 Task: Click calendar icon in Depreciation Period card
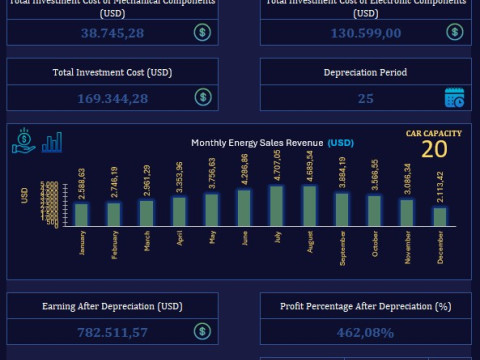[454, 98]
